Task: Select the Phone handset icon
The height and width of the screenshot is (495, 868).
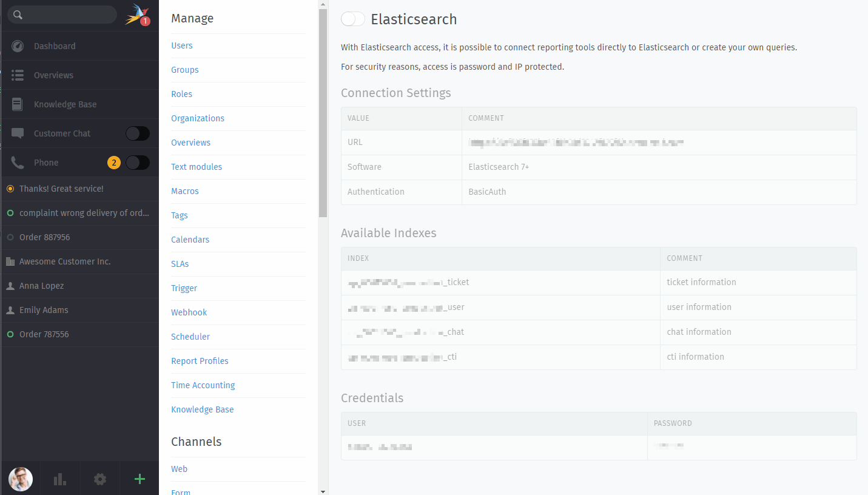Action: tap(18, 162)
